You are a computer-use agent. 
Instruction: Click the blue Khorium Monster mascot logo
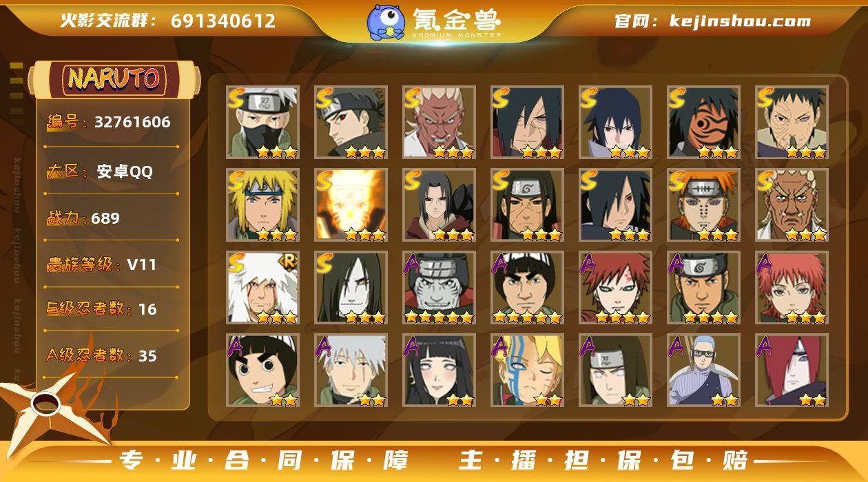[386, 21]
